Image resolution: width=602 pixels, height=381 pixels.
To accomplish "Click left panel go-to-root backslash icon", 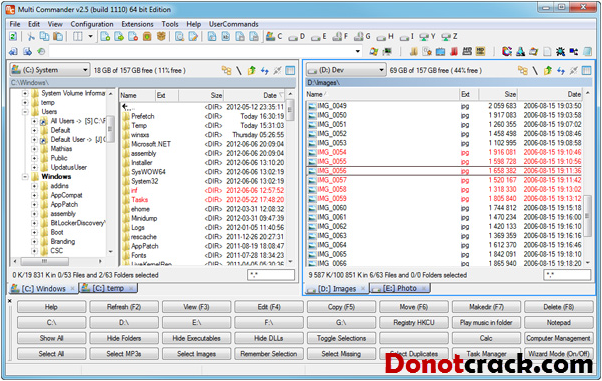I will click(x=238, y=70).
